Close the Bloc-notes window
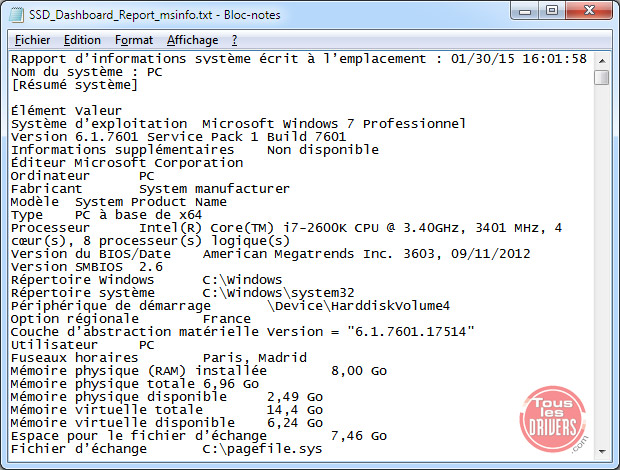Viewport: 620px width, 470px height. [590, 11]
